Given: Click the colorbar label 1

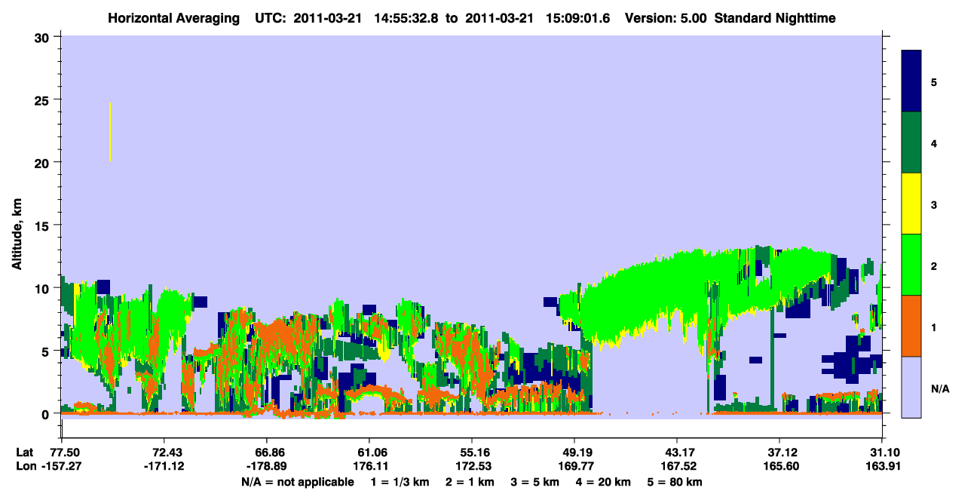Looking at the screenshot, I should pyautogui.click(x=934, y=327).
